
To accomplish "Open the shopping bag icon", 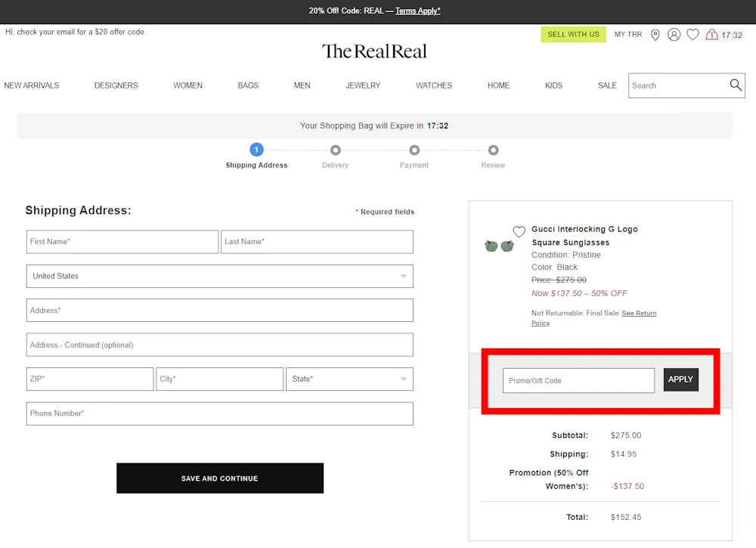I will click(x=711, y=35).
